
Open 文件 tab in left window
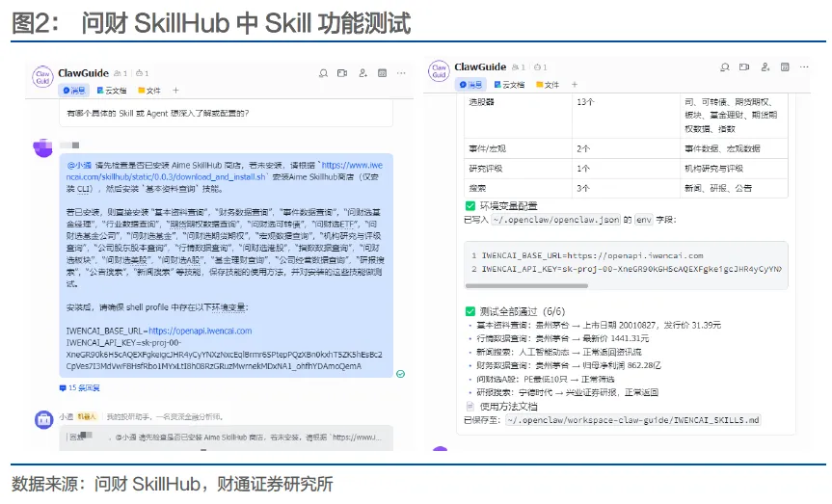pyautogui.click(x=149, y=91)
